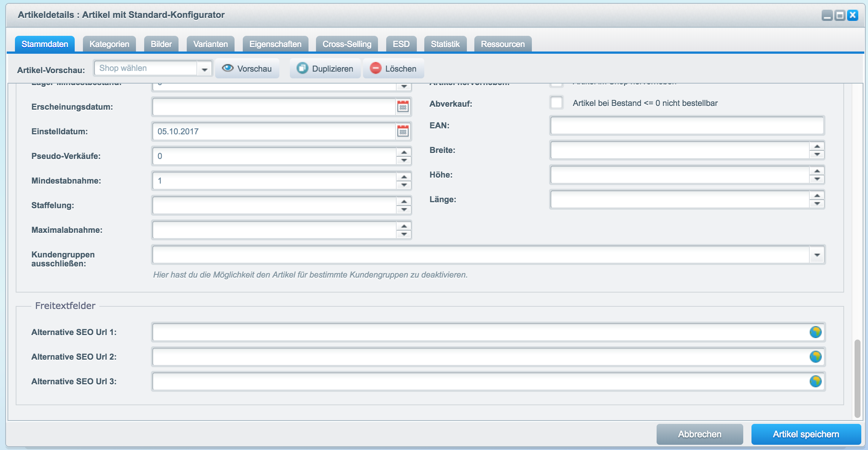Cancel with the Abbrechen button
868x450 pixels.
point(700,434)
